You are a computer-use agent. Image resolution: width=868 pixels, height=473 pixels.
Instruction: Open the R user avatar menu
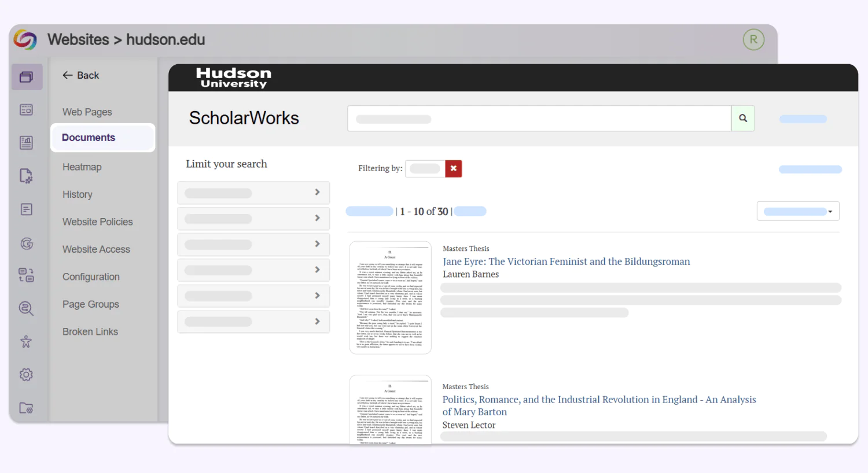point(753,39)
